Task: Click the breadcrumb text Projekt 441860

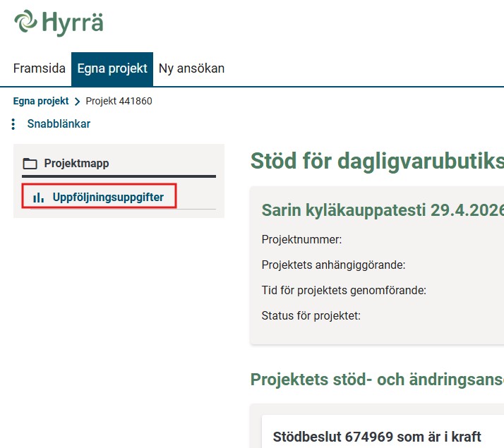Action: [x=119, y=101]
